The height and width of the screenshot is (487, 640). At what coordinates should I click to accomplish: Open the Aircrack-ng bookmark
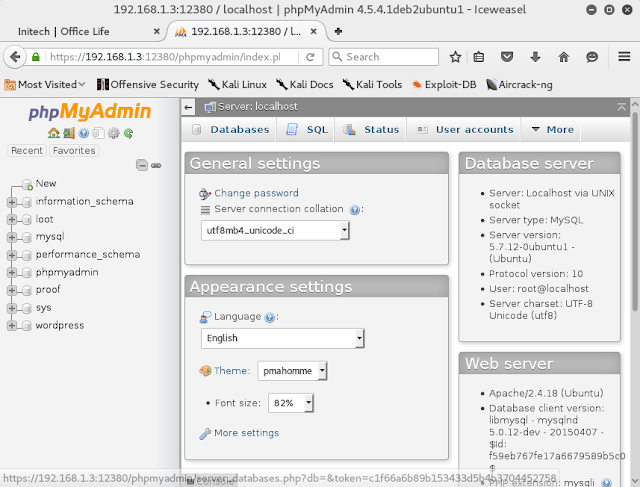pos(519,85)
